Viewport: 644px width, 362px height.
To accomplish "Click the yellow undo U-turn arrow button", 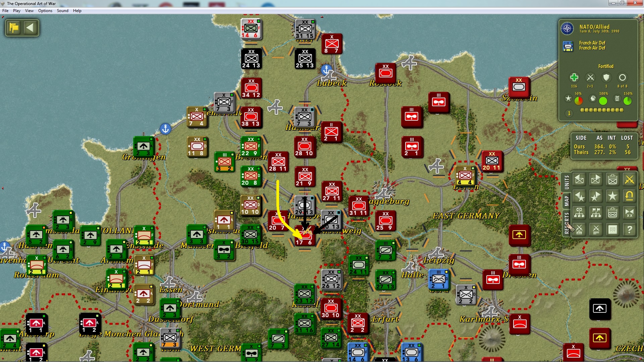I will pyautogui.click(x=630, y=196).
